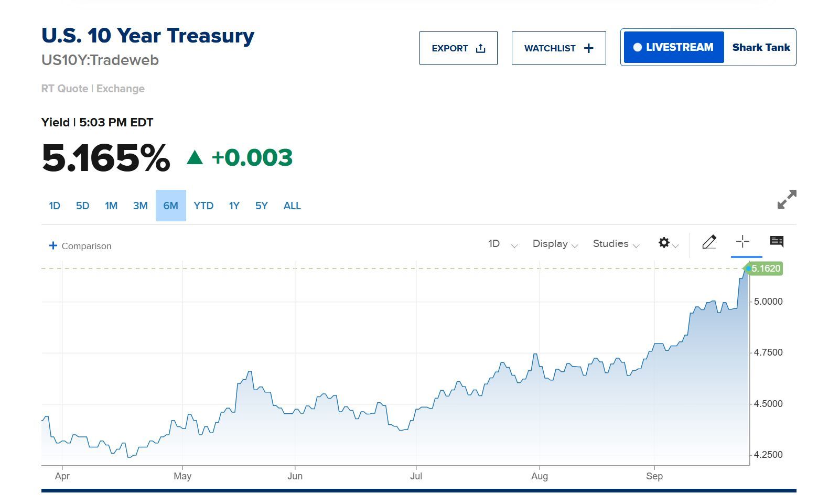Select the 5Y time range
818x504 pixels.
click(261, 206)
